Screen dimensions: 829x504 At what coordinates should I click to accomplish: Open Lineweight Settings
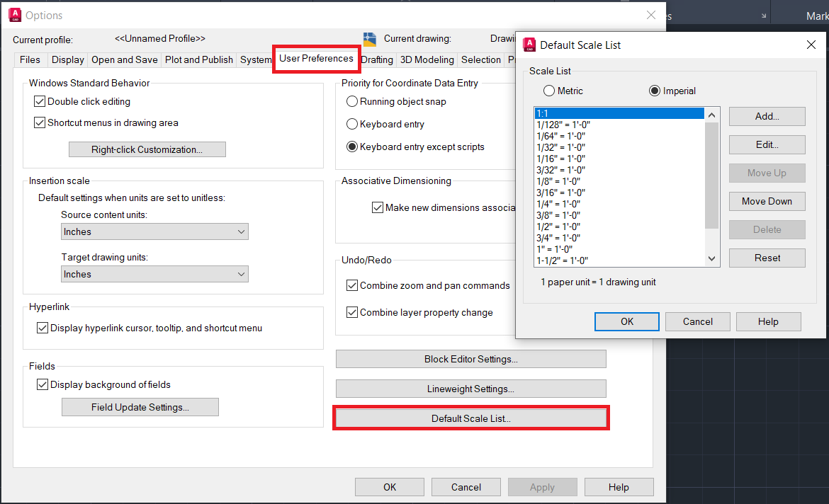470,389
